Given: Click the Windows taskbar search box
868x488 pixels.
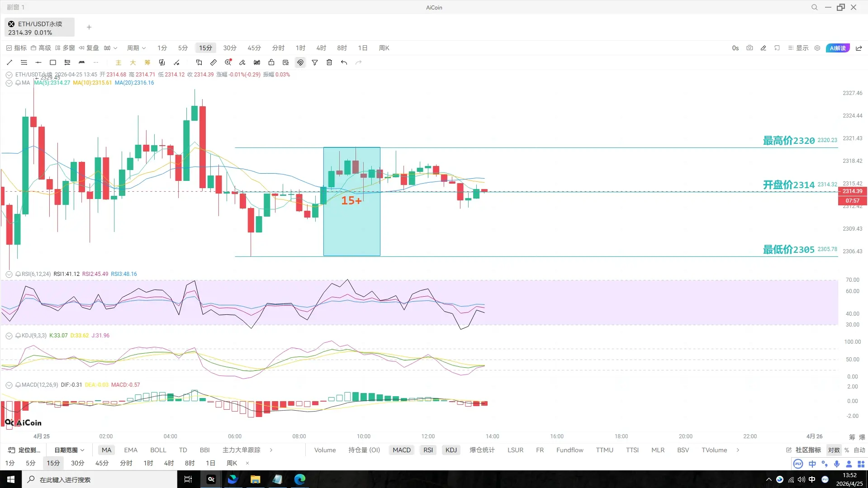Looking at the screenshot, I should pyautogui.click(x=100, y=479).
